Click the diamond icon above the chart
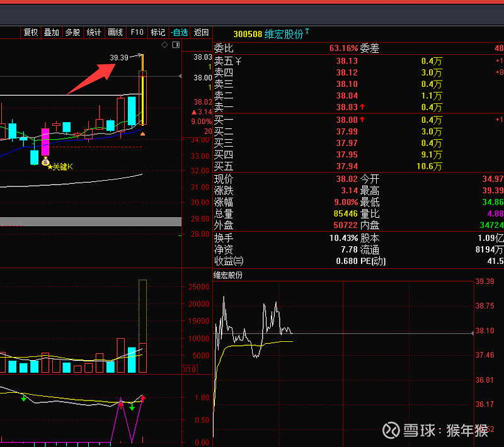This screenshot has height=447, width=504. coord(164,45)
